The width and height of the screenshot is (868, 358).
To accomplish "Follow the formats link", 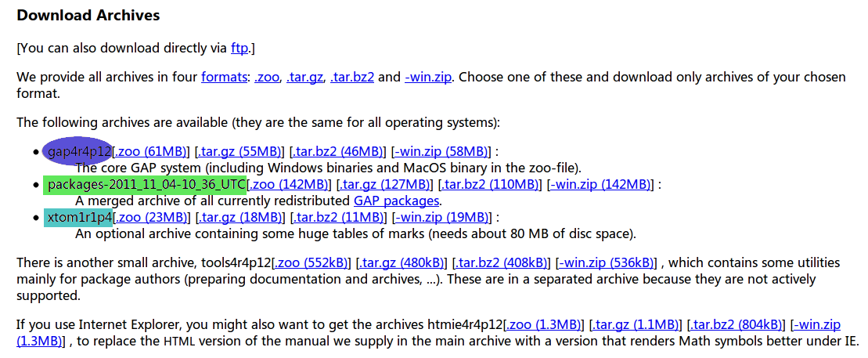I will pos(224,77).
